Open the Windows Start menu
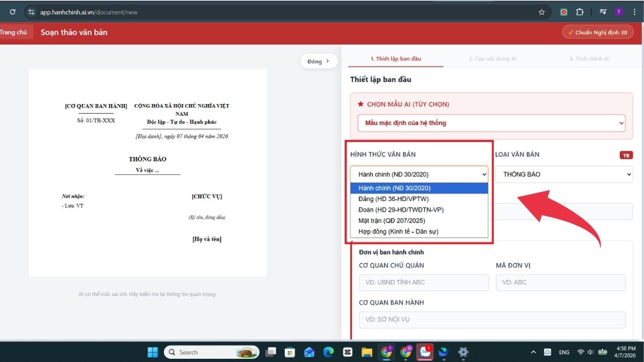 coord(153,352)
